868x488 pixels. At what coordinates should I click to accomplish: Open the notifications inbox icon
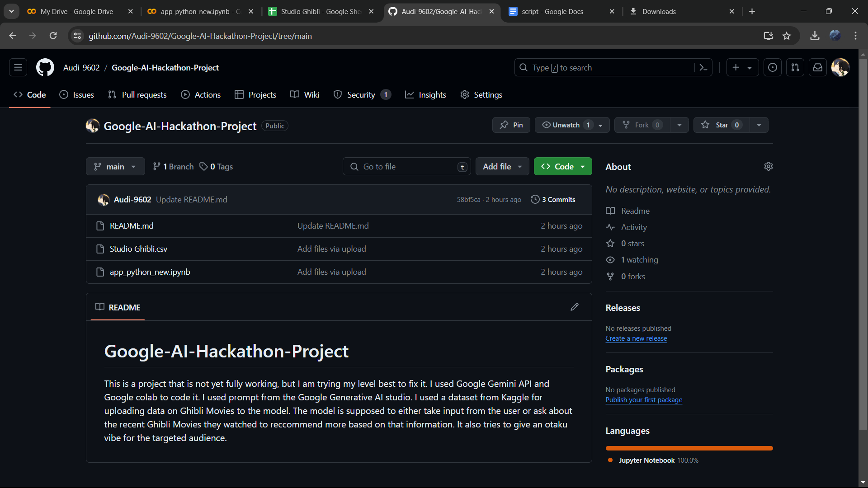[818, 68]
